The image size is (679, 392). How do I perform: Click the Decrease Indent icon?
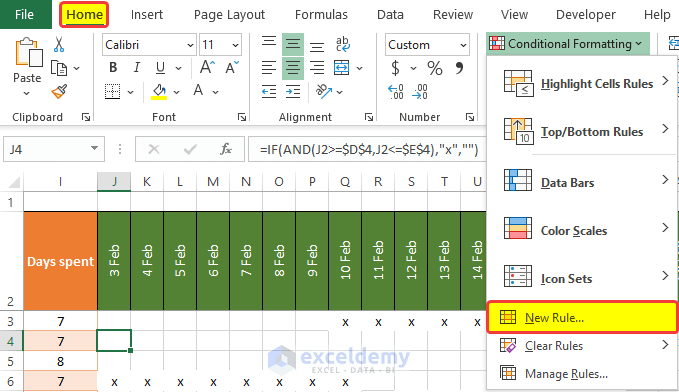tap(269, 91)
